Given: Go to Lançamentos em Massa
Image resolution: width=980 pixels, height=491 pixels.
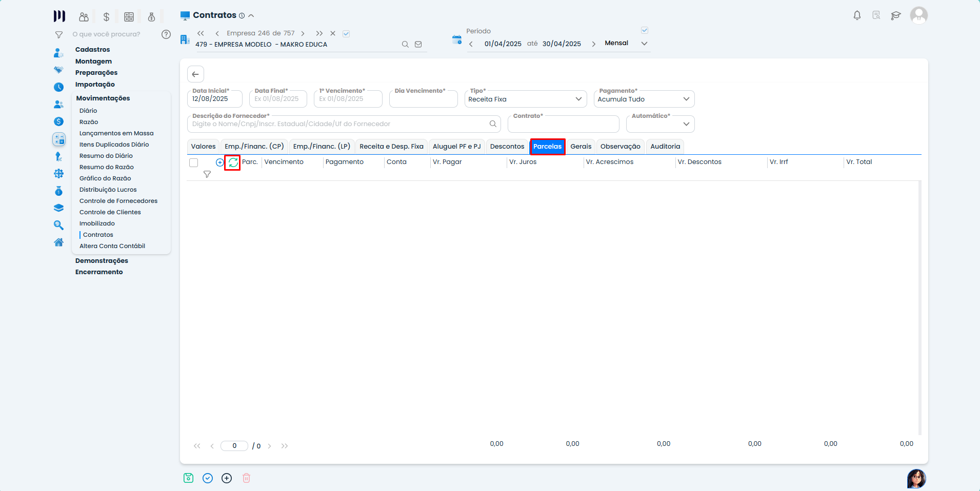Looking at the screenshot, I should pyautogui.click(x=116, y=133).
